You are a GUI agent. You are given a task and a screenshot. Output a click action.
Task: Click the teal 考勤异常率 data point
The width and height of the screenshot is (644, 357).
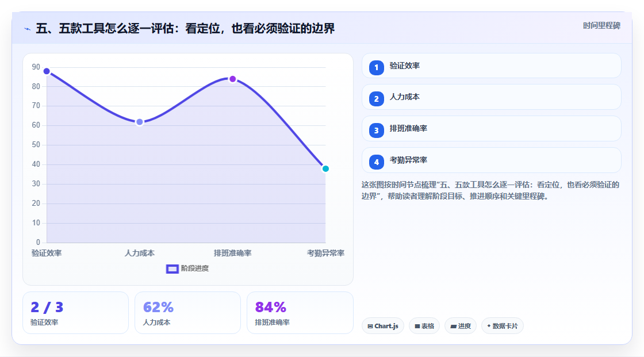point(325,169)
